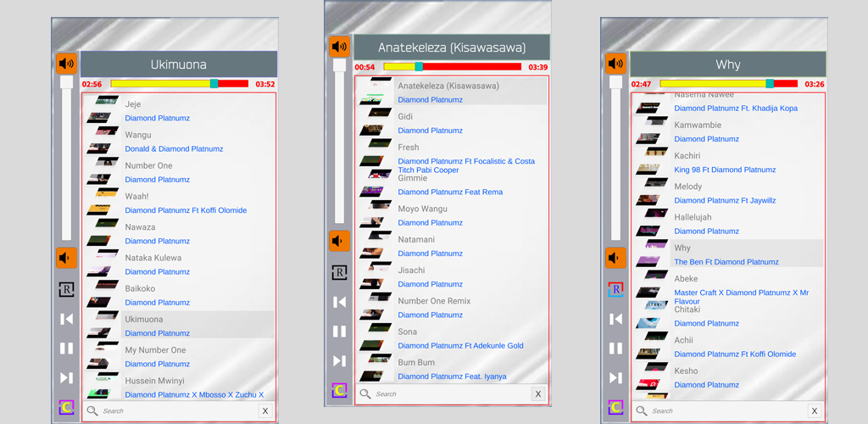Play the song Bum Bum
Image resolution: width=868 pixels, height=424 pixels.
pyautogui.click(x=451, y=369)
